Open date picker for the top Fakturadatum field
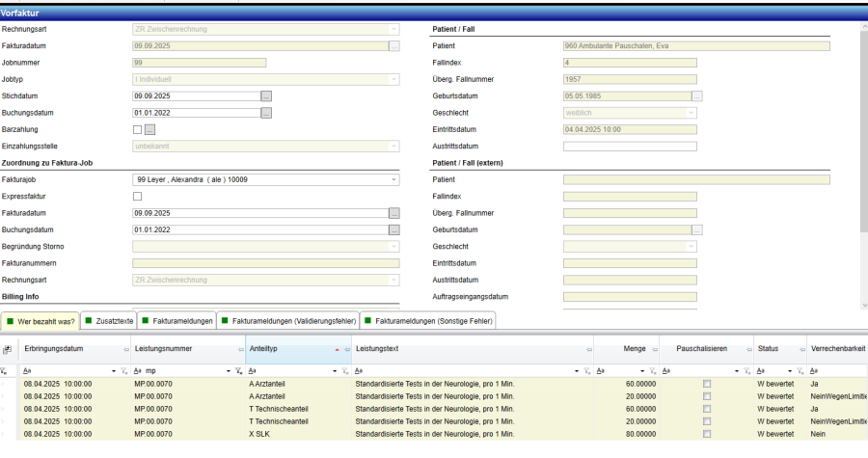 393,45
